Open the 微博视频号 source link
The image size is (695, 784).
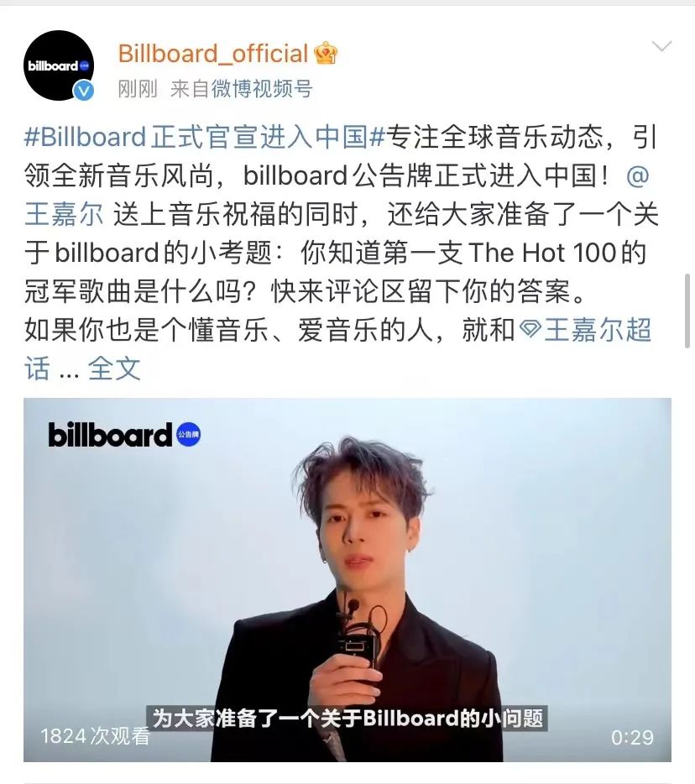(262, 89)
